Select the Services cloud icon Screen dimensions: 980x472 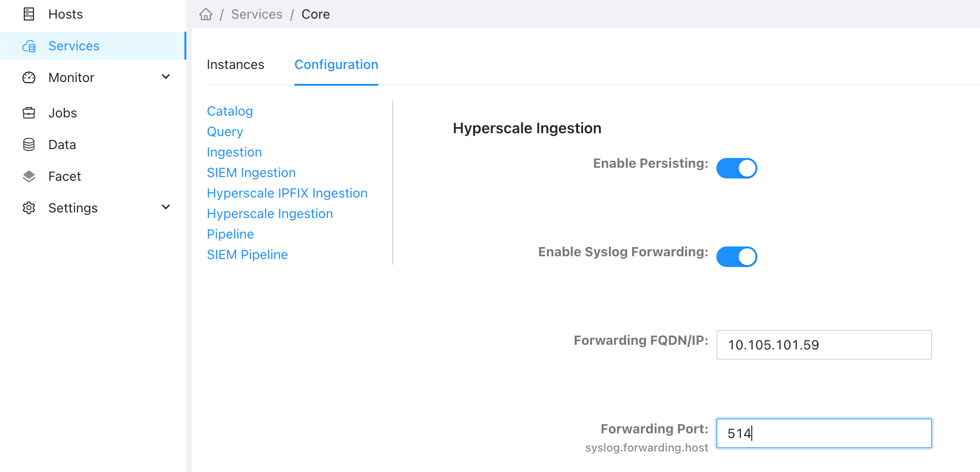tap(29, 46)
